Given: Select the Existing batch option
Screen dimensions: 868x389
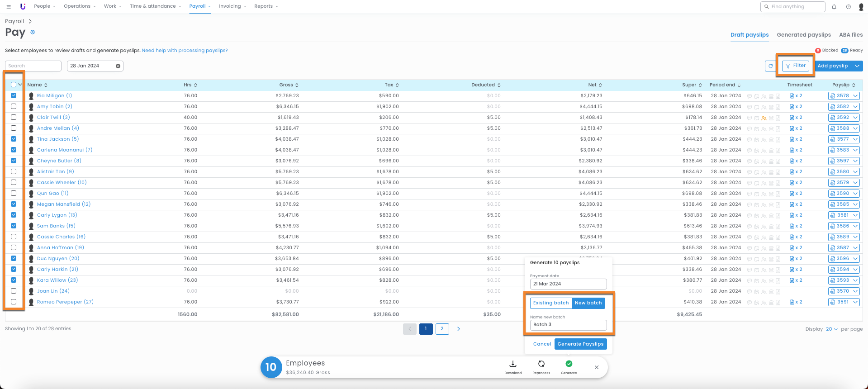Looking at the screenshot, I should [551, 303].
